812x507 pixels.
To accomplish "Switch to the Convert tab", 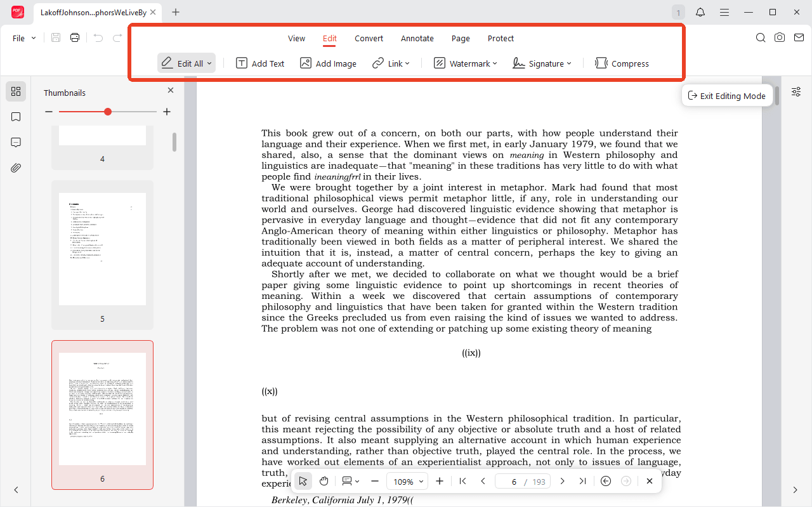I will 369,38.
